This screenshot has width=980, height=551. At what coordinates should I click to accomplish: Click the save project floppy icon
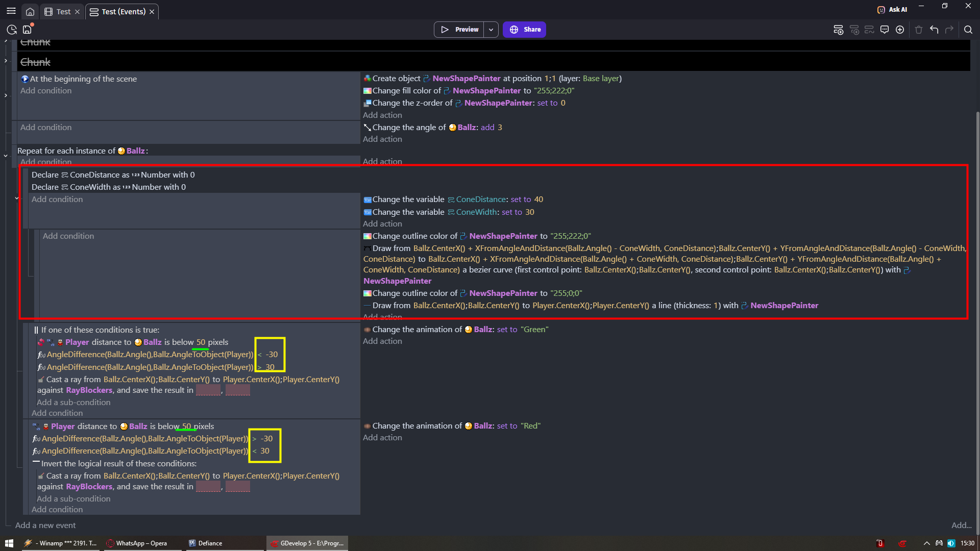pyautogui.click(x=27, y=30)
